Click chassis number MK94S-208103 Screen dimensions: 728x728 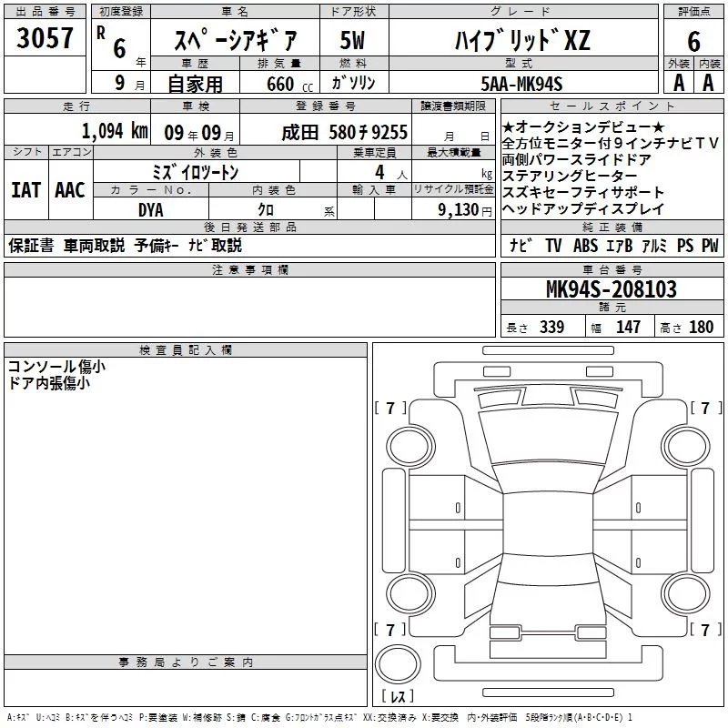612,289
